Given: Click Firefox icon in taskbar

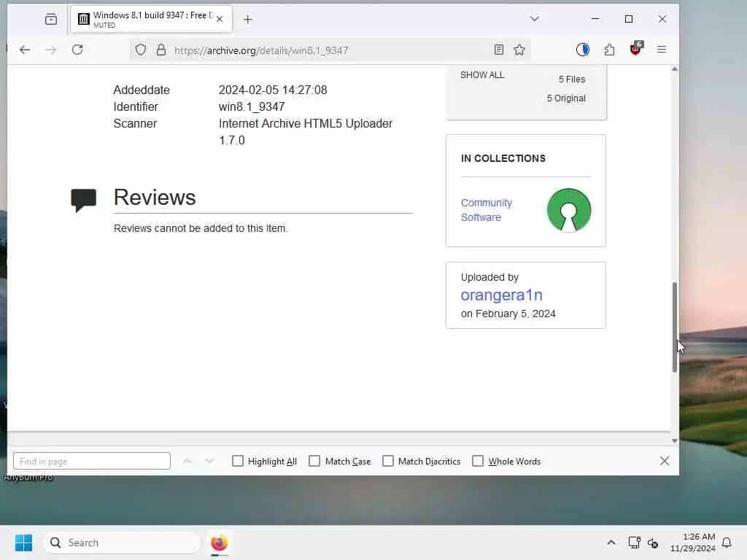Looking at the screenshot, I should [x=219, y=542].
